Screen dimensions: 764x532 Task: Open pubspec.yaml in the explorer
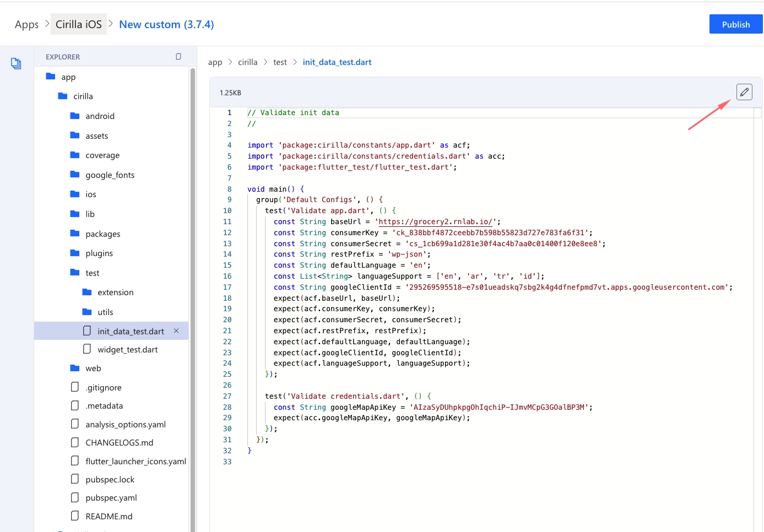point(111,498)
